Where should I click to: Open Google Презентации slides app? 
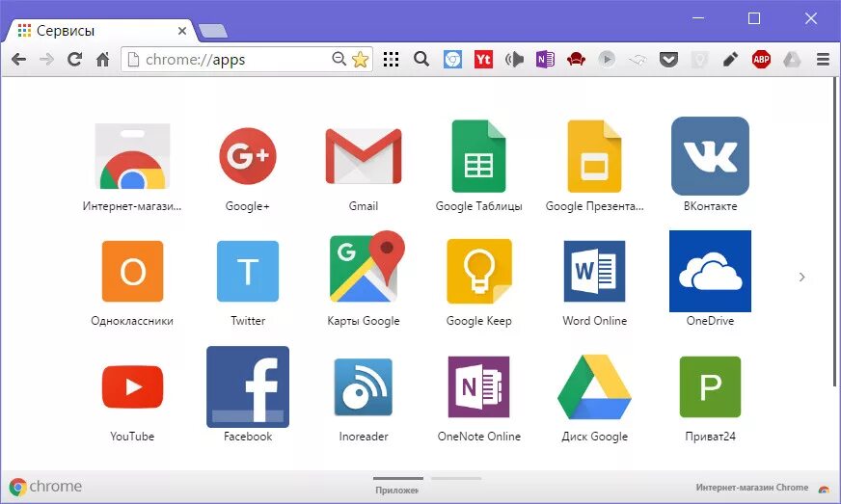[594, 156]
